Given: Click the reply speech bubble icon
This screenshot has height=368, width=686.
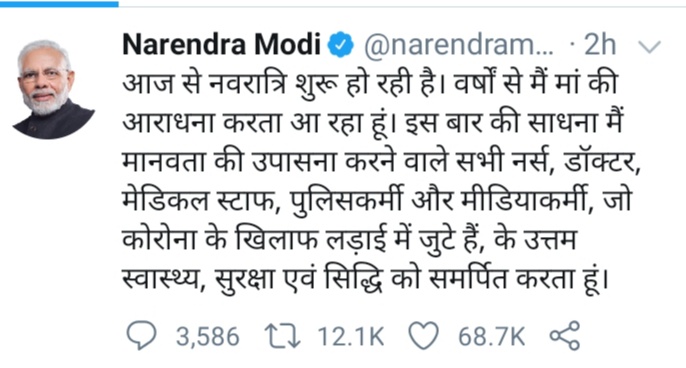Looking at the screenshot, I should tap(141, 336).
